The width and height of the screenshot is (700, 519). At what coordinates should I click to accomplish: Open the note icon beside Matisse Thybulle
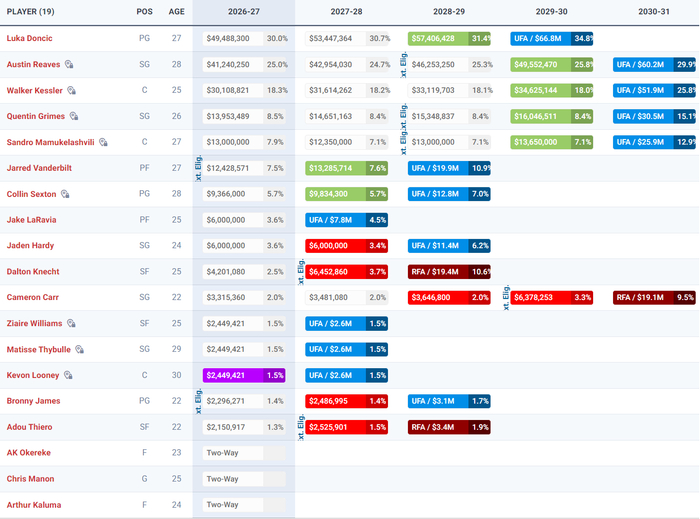(79, 349)
